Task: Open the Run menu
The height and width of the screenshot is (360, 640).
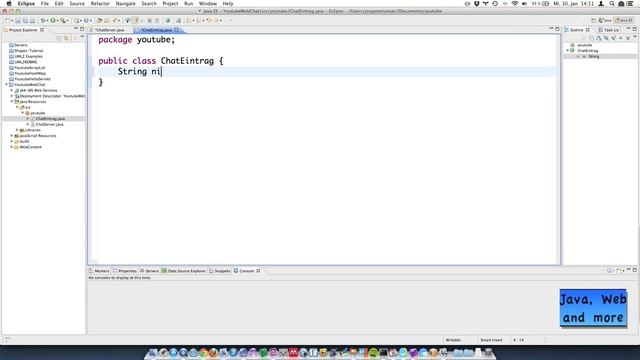Action: pyautogui.click(x=188, y=4)
